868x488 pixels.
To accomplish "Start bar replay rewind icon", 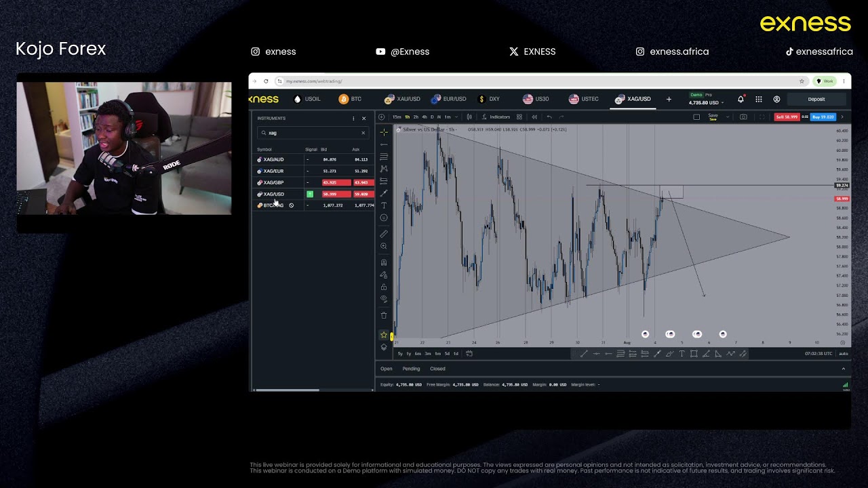I will point(534,117).
